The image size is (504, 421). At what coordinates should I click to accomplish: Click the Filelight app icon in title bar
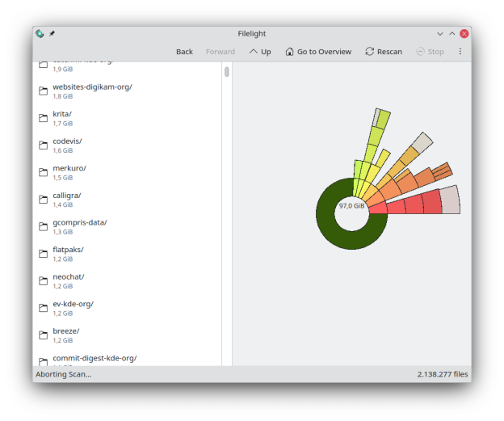click(x=40, y=34)
